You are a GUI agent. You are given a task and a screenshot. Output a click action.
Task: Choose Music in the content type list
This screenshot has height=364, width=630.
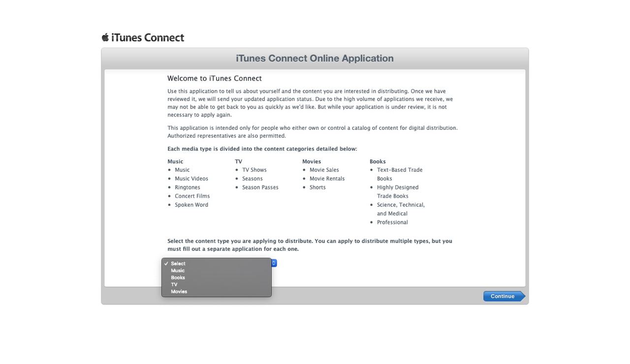[217, 271]
